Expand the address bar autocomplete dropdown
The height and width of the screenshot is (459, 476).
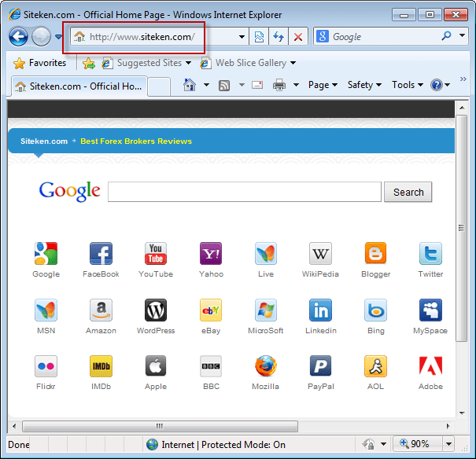[242, 37]
